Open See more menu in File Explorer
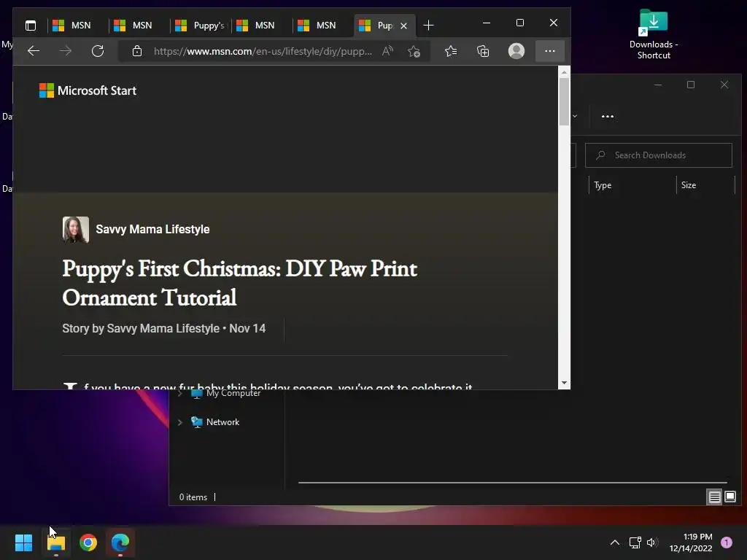This screenshot has height=560, width=747. coord(608,116)
